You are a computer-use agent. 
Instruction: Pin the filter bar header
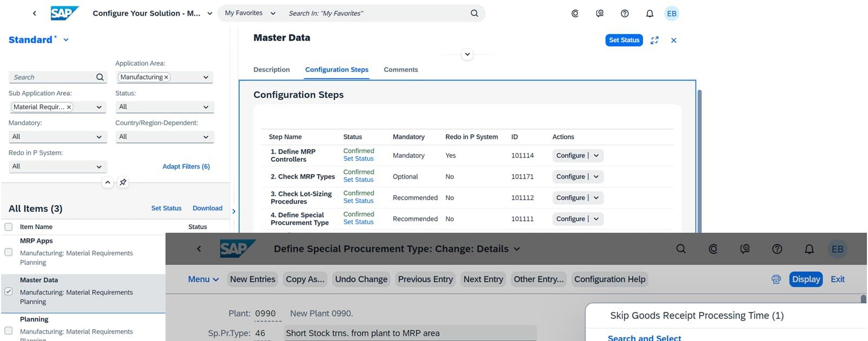123,182
